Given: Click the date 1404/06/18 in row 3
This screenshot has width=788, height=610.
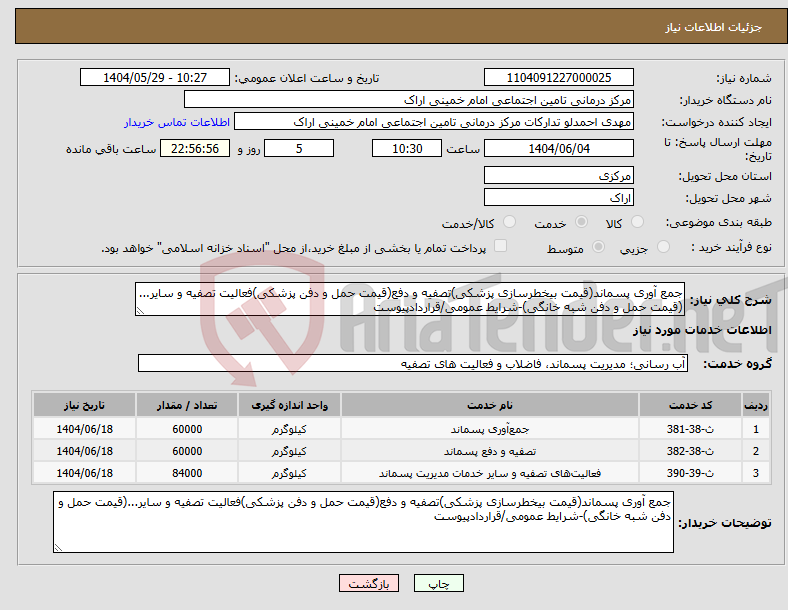Looking at the screenshot, I should coord(84,473).
